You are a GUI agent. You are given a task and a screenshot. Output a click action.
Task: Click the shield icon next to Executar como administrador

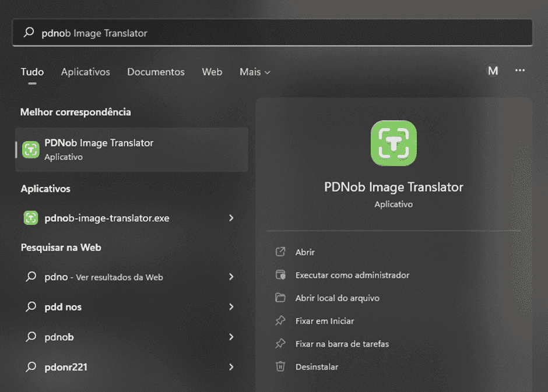(282, 274)
